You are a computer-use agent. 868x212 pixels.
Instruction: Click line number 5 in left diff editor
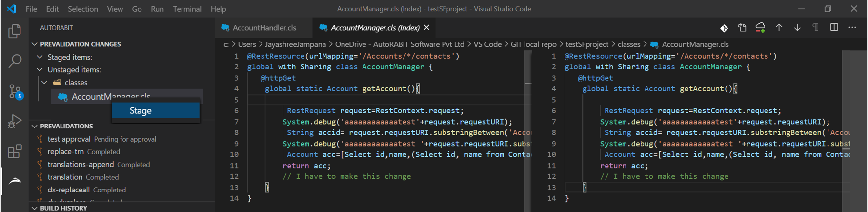(236, 100)
